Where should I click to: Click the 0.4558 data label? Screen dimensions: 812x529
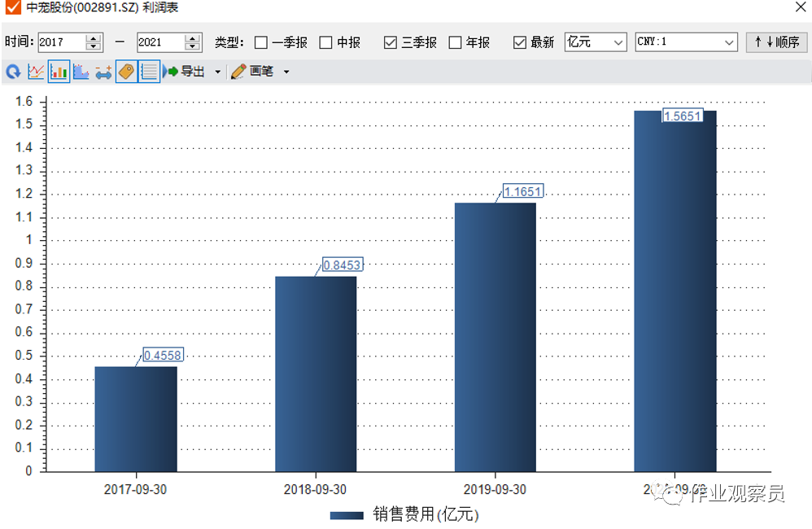point(163,355)
